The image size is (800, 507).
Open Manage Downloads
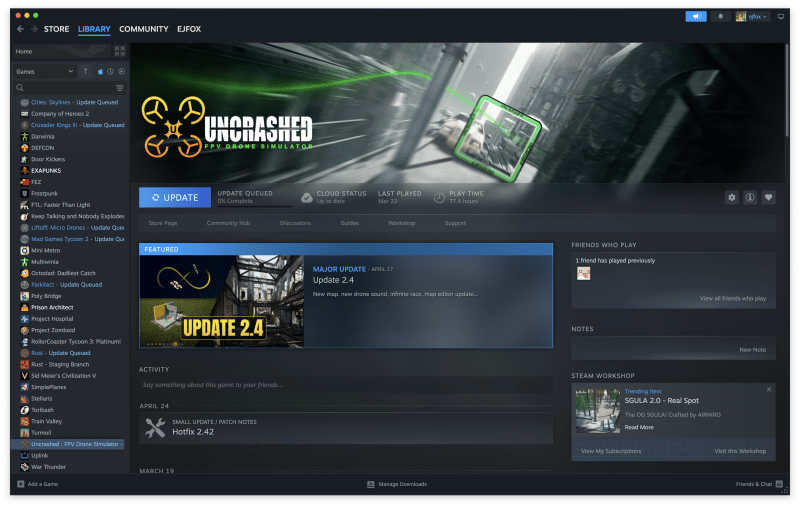[397, 484]
